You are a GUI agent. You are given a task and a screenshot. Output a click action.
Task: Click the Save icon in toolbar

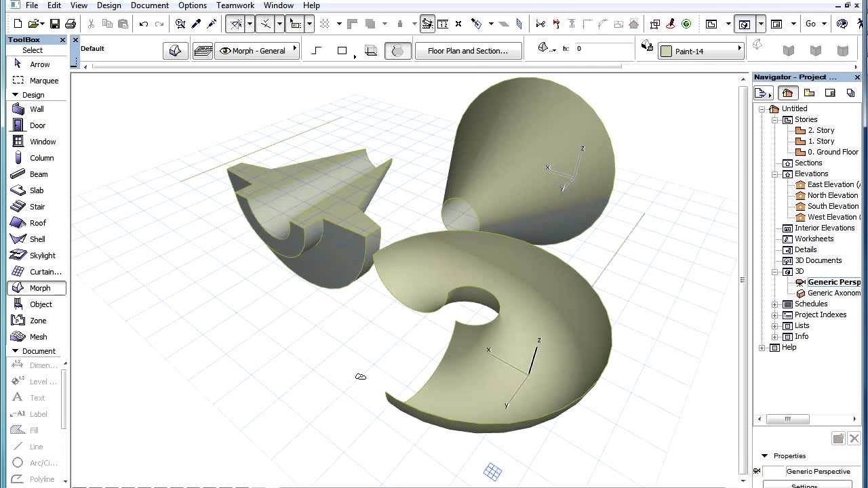point(54,24)
